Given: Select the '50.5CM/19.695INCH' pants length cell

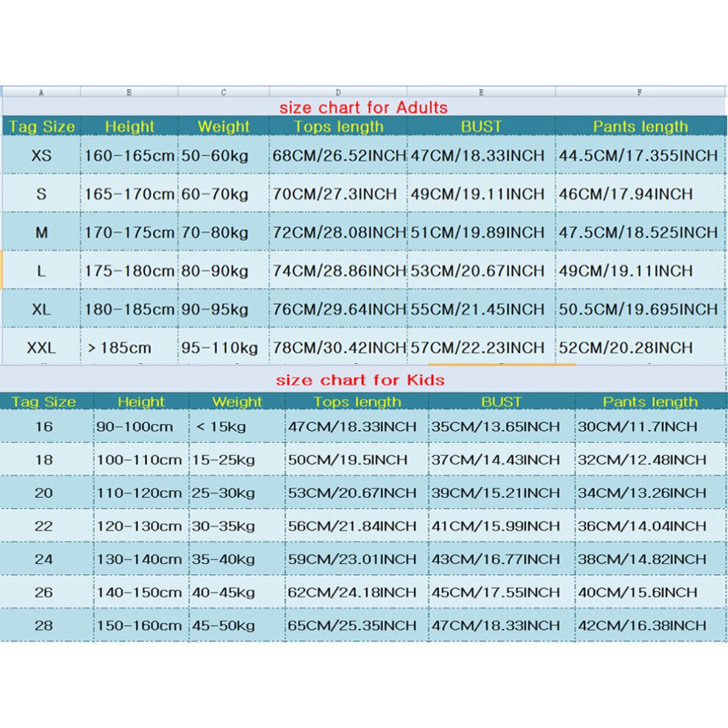Looking at the screenshot, I should click(x=639, y=309).
